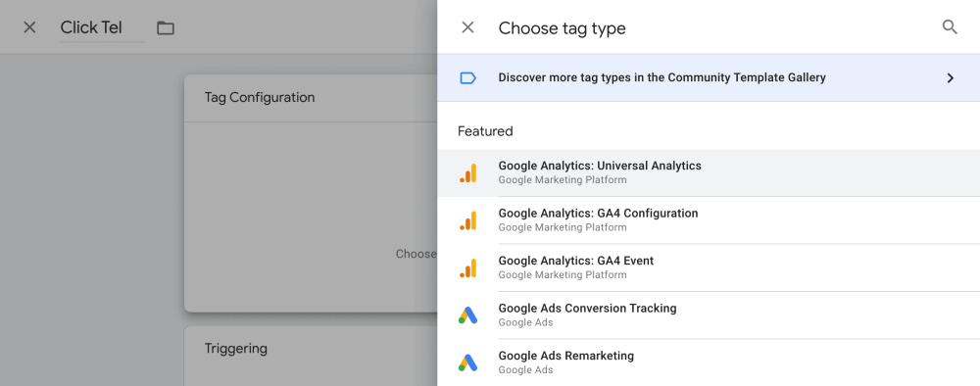Click the Google Ads Remarketing logo
Screen dimensions: 980x386
click(468, 362)
